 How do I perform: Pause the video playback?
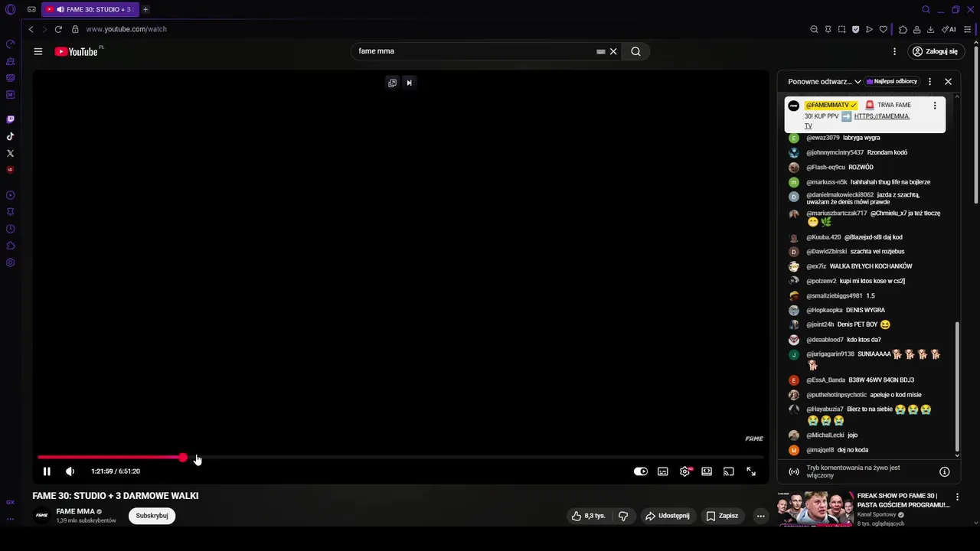pyautogui.click(x=47, y=471)
